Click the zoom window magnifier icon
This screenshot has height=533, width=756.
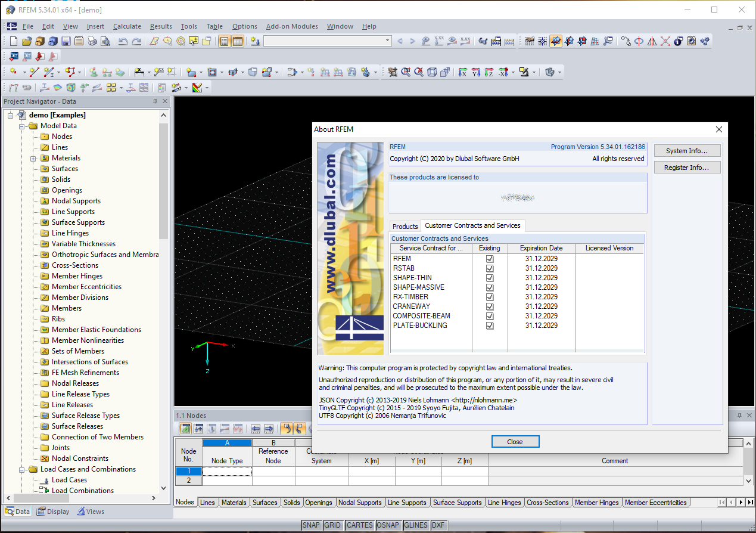(406, 72)
